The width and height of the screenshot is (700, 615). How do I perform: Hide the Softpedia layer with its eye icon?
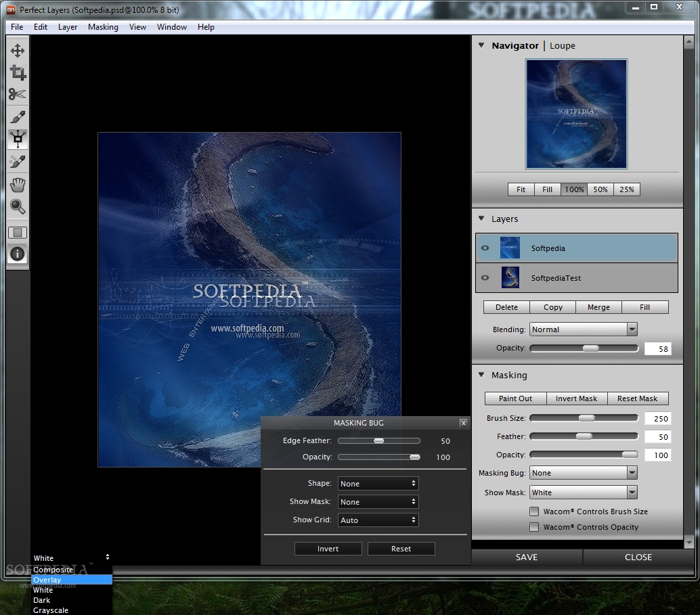tap(485, 248)
